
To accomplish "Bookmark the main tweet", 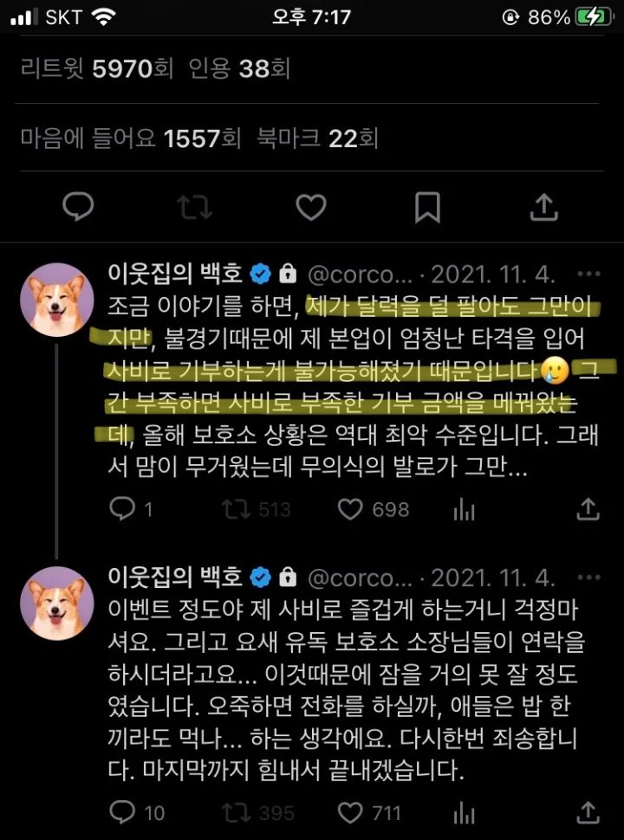I will pos(427,207).
